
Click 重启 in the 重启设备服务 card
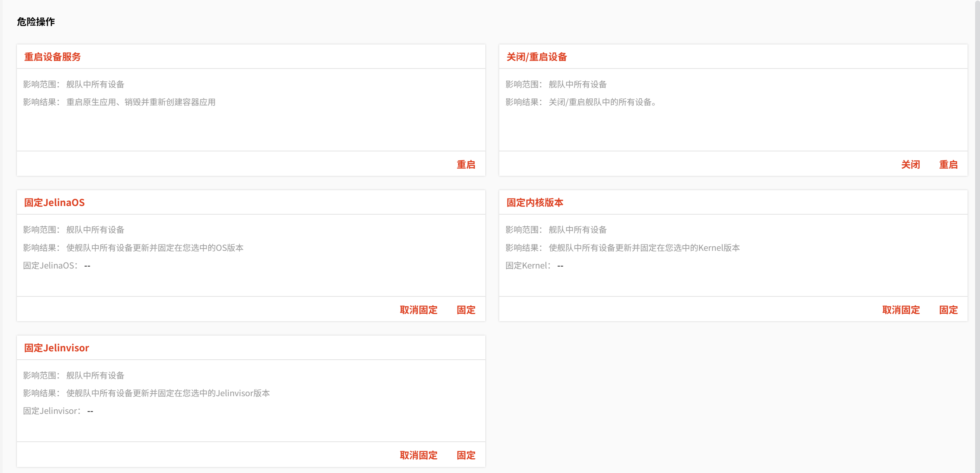pos(466,164)
